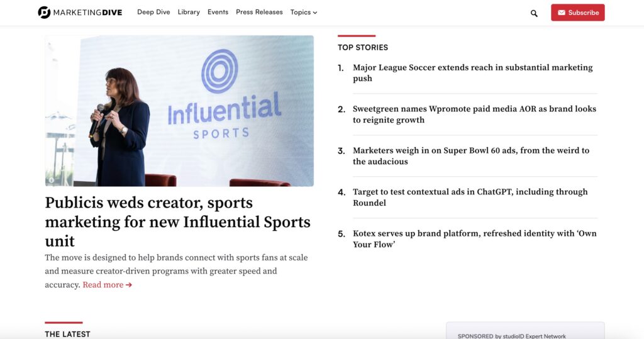Screen dimensions: 644x339
Task: Open the Events page
Action: (218, 12)
